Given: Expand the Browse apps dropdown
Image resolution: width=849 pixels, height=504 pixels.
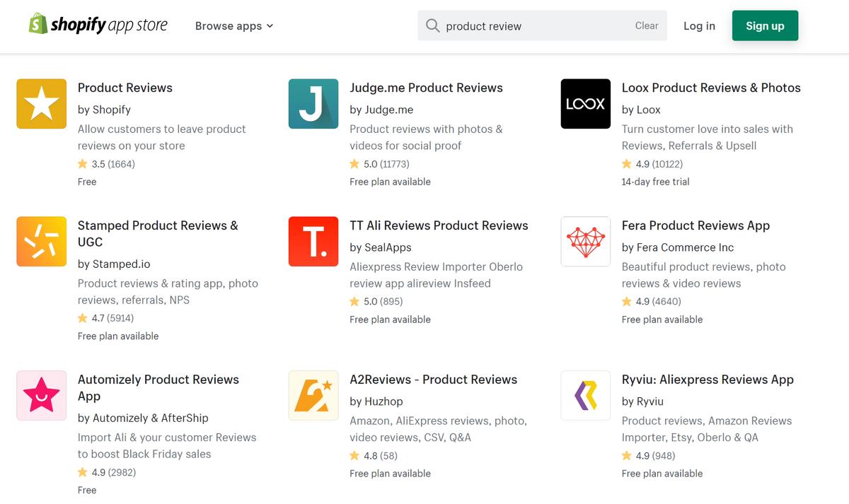Looking at the screenshot, I should click(234, 25).
